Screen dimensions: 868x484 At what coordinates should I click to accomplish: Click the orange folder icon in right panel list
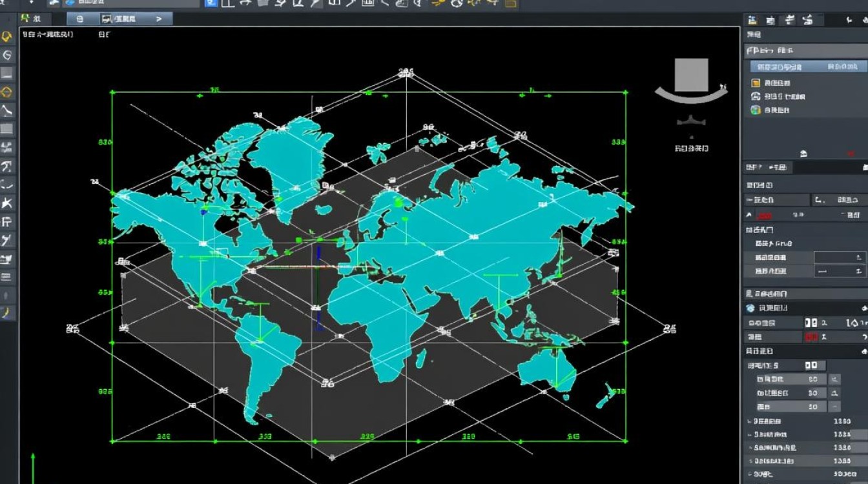coord(756,83)
